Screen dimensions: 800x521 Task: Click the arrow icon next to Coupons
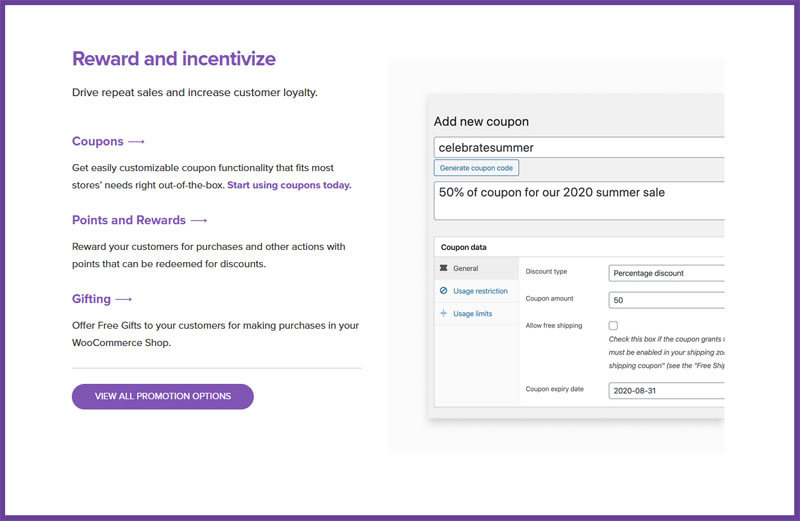tap(137, 142)
